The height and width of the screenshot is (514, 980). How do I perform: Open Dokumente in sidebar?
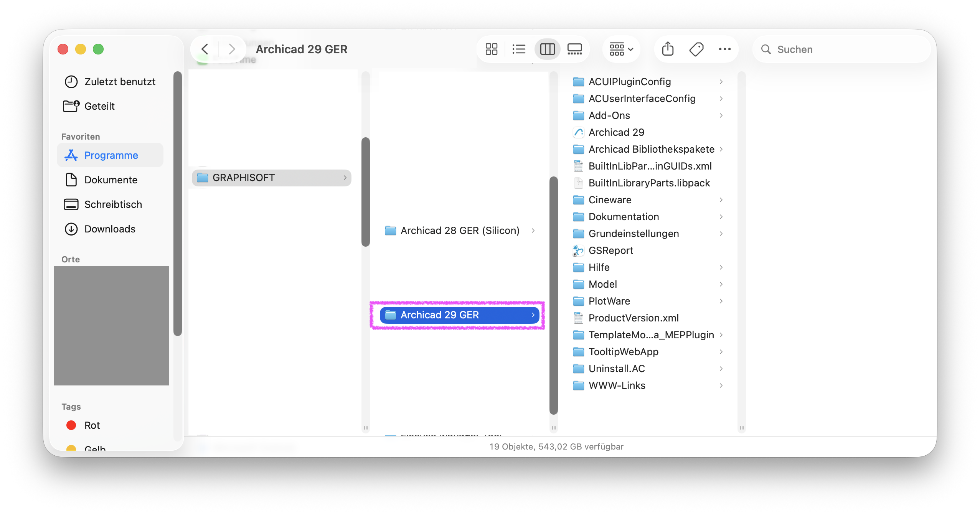tap(110, 180)
